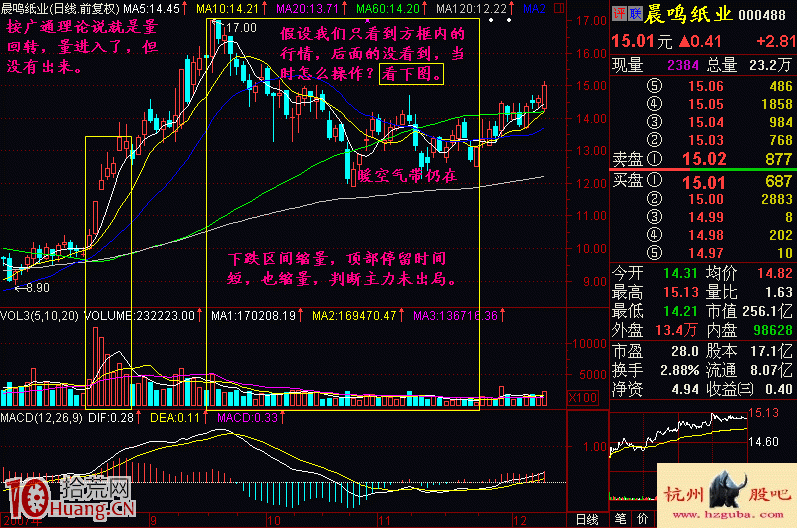The height and width of the screenshot is (528, 797).
Task: Open the 笔 tick detail tab
Action: [620, 519]
